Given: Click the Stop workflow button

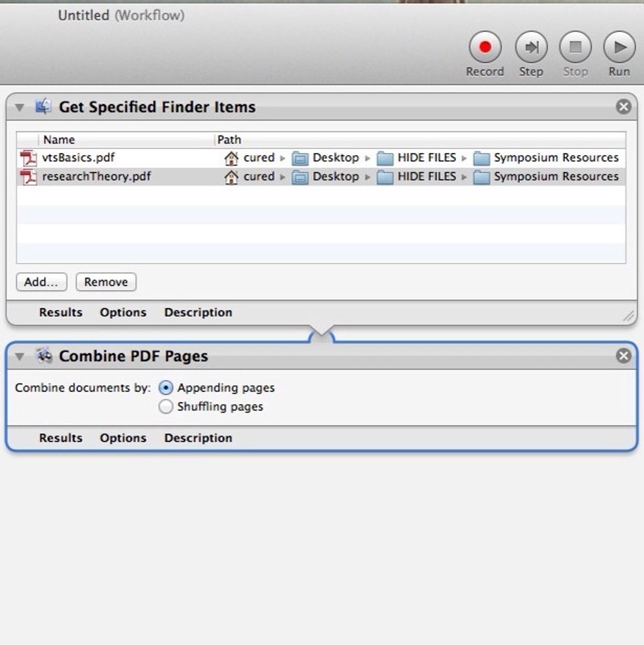Looking at the screenshot, I should point(575,47).
